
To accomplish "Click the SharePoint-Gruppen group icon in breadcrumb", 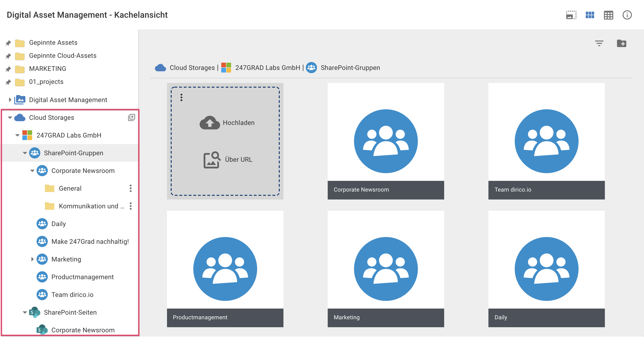I will [311, 68].
